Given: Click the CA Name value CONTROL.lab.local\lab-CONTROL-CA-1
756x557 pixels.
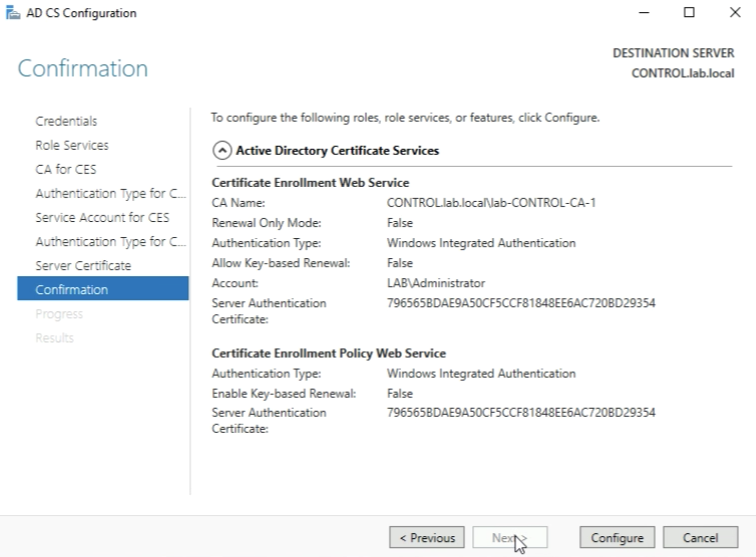Looking at the screenshot, I should [x=491, y=203].
